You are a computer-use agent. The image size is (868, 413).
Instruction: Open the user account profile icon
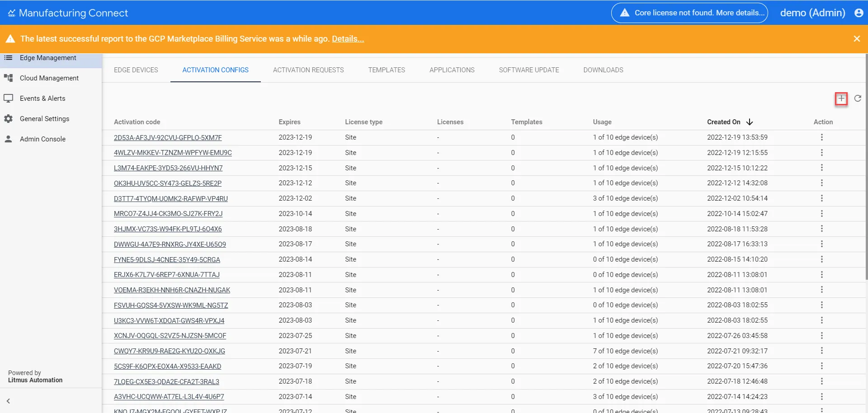click(859, 13)
